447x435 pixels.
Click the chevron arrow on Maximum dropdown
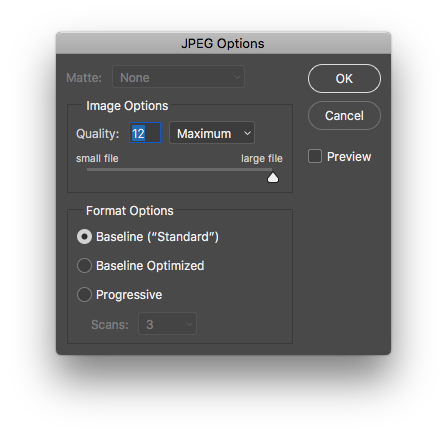pyautogui.click(x=247, y=133)
